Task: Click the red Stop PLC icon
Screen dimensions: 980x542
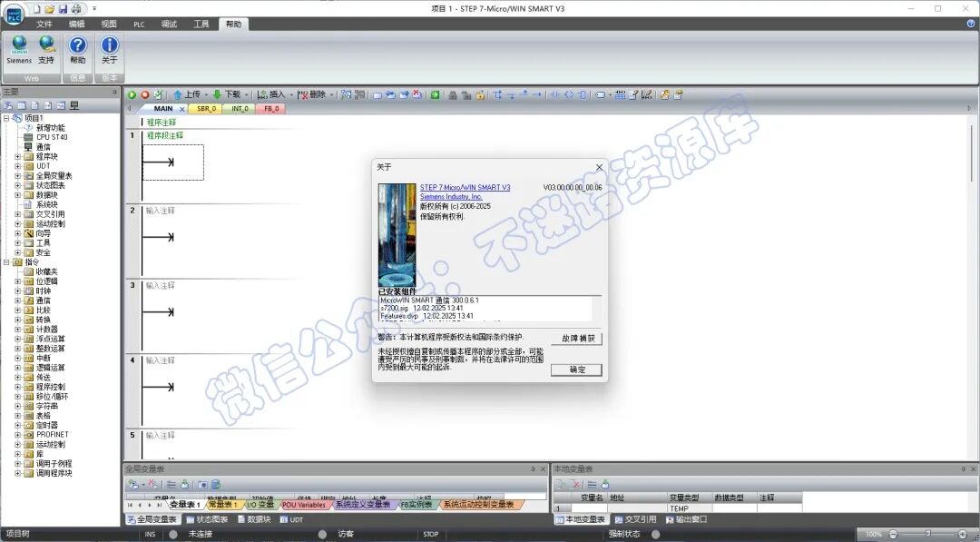Action: pyautogui.click(x=145, y=94)
